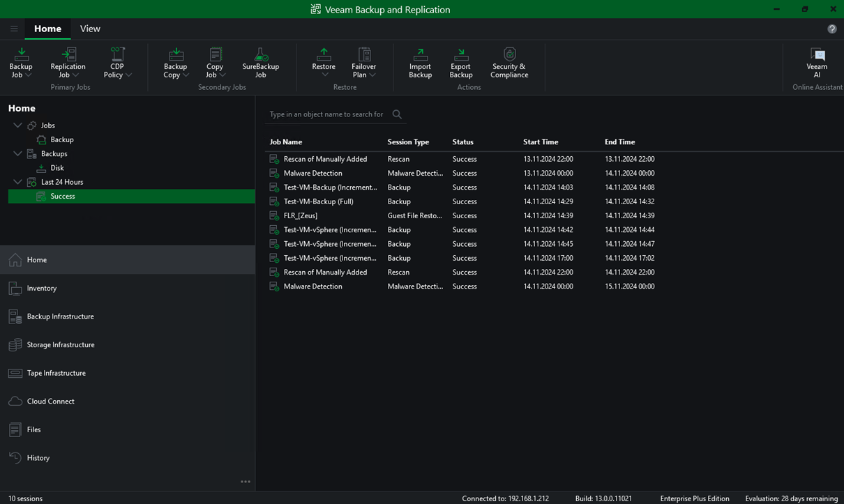Open the Failover Plan button

click(x=363, y=63)
